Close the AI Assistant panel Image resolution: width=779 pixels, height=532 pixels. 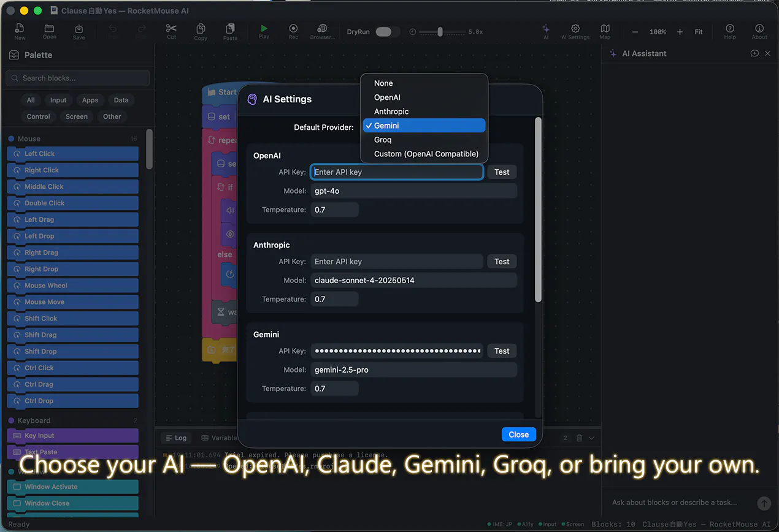tap(767, 53)
